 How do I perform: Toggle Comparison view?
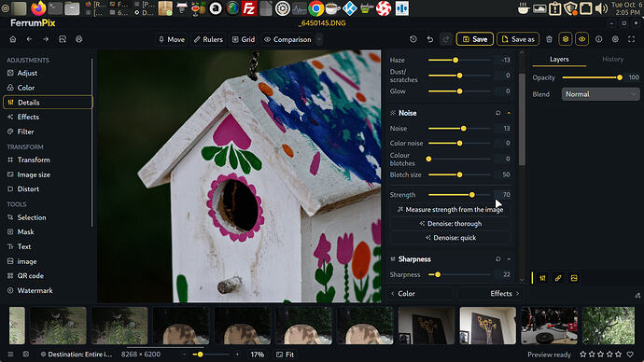point(287,39)
